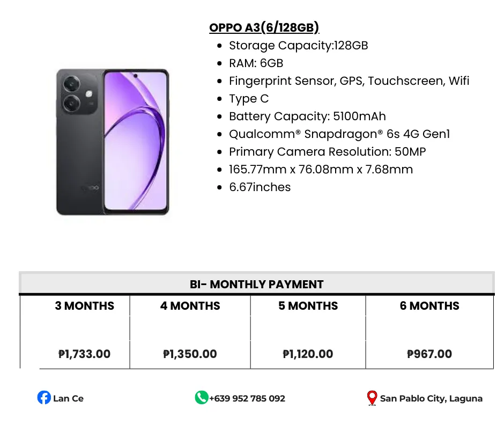The image size is (504, 423).
Task: Click the Battery Capacity: 5100mAh line
Action: (307, 116)
